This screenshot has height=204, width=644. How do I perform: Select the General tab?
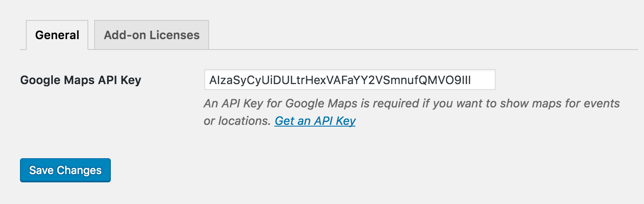(57, 35)
